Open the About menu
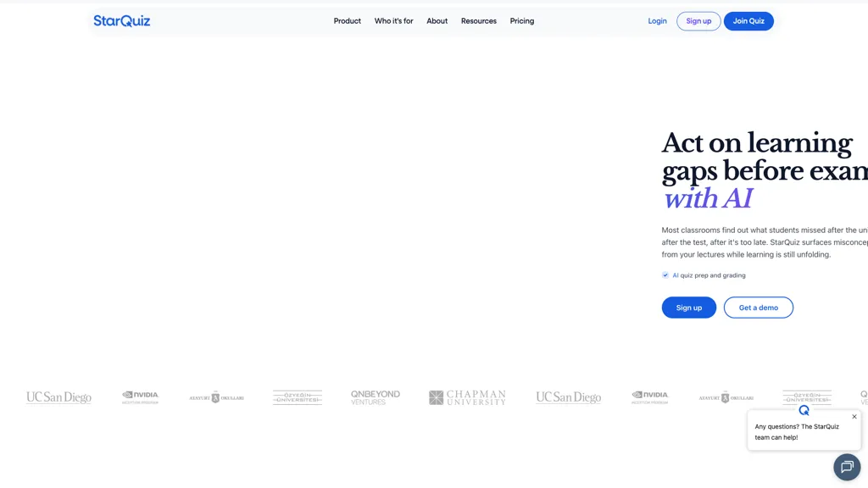The image size is (868, 488). coord(437,21)
